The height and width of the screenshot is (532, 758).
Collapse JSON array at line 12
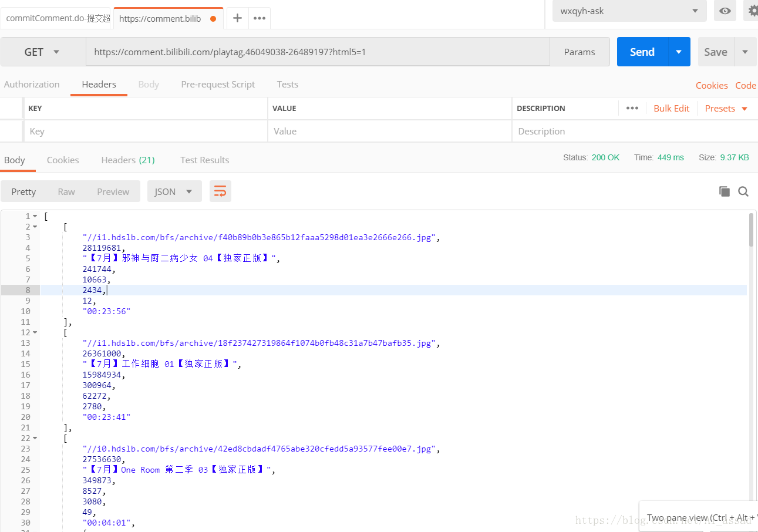tap(35, 332)
